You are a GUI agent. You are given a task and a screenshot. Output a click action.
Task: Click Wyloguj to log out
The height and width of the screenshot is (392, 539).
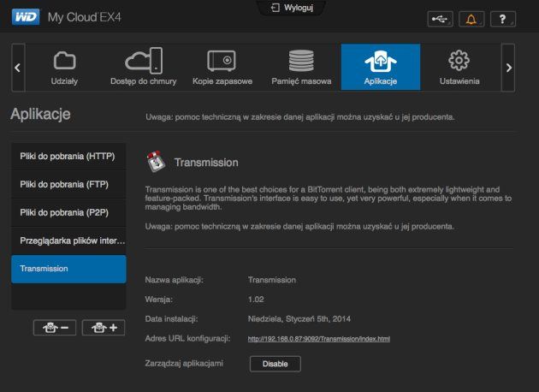293,8
